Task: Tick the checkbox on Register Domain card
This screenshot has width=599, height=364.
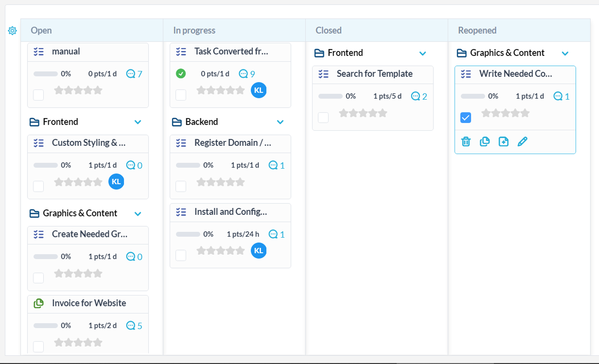Action: (x=181, y=187)
